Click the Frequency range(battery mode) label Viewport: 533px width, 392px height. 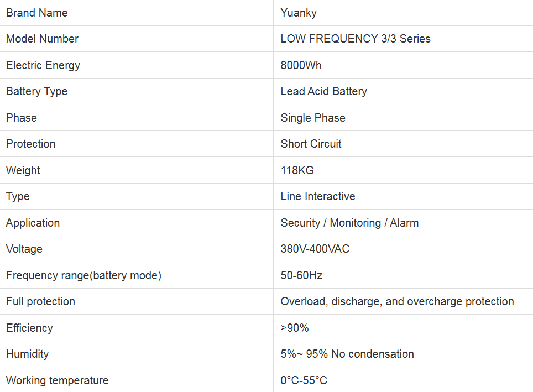pos(83,275)
